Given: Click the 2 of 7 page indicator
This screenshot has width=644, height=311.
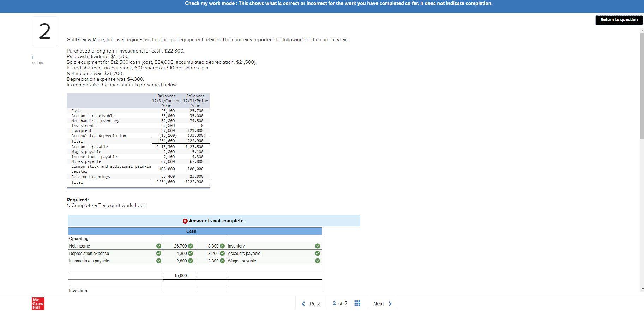Looking at the screenshot, I should (340, 303).
